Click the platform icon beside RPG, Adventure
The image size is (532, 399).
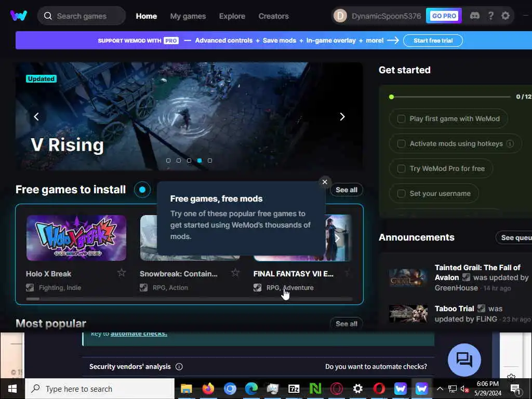[258, 288]
